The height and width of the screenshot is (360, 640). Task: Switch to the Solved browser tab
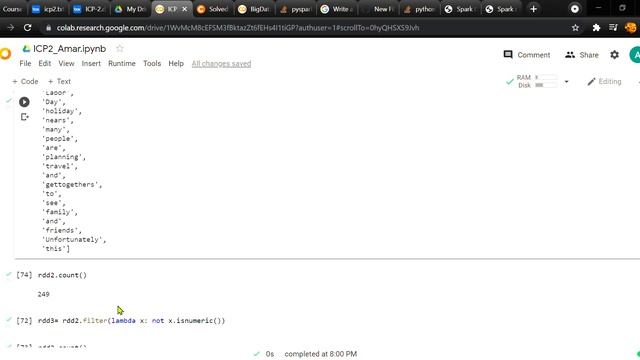point(212,9)
